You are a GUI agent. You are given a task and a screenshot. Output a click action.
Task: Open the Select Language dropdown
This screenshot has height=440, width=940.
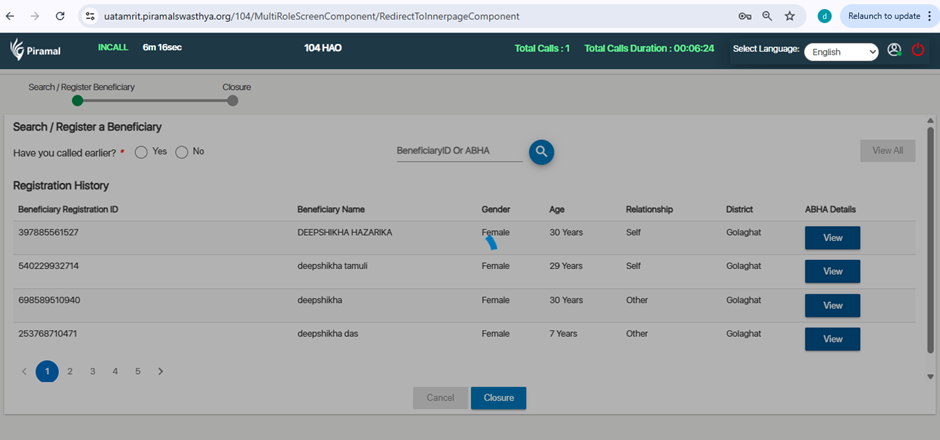pyautogui.click(x=840, y=51)
